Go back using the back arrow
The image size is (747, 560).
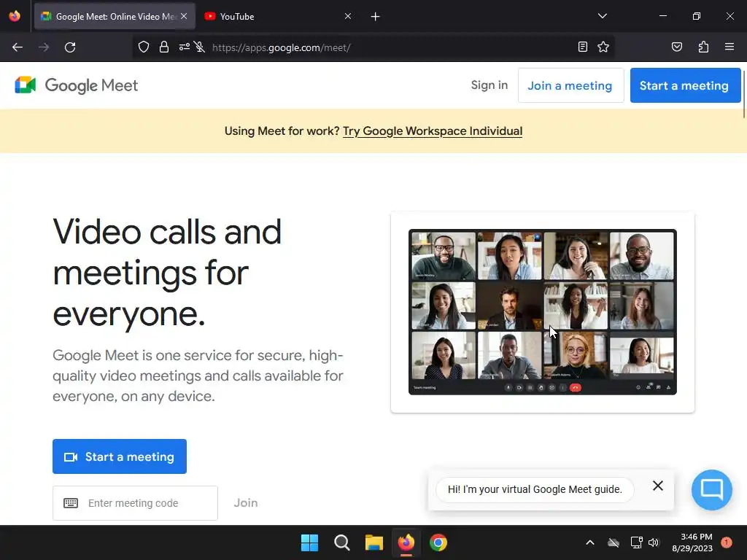[18, 47]
